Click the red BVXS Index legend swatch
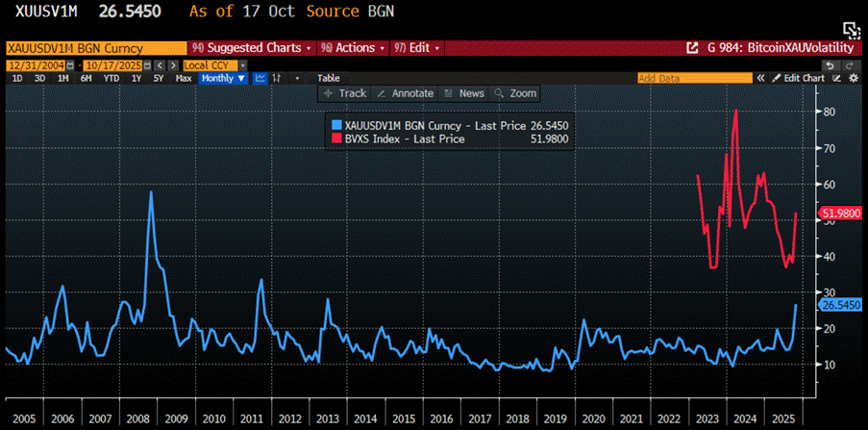The height and width of the screenshot is (430, 868). tap(335, 139)
